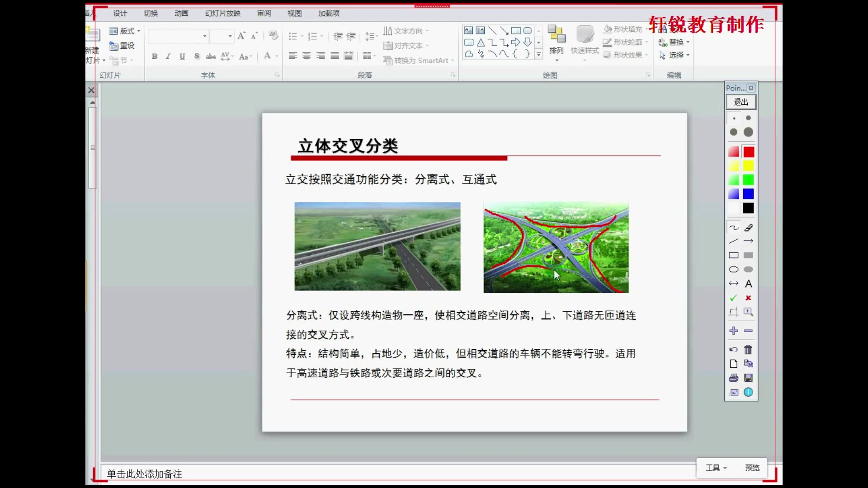The image size is (868, 488).
Task: Select the magnifier tool in the annotation toolbar
Action: click(x=749, y=312)
